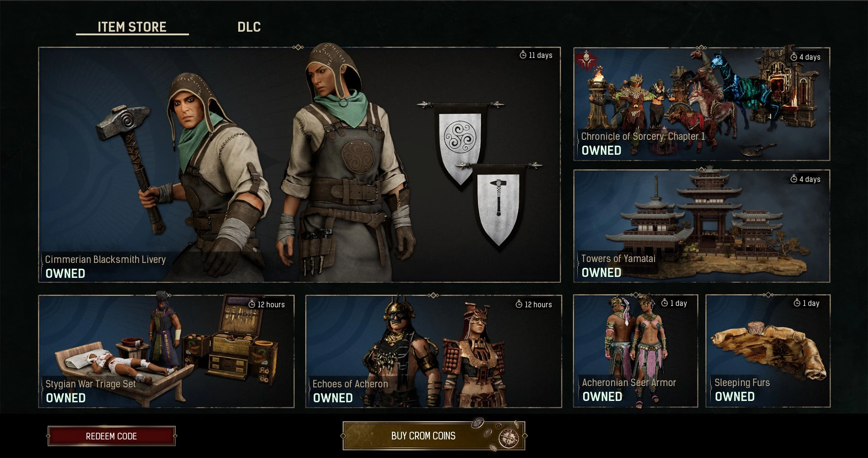Image resolution: width=868 pixels, height=458 pixels.
Task: Select the ITEM STORE tab
Action: point(132,27)
